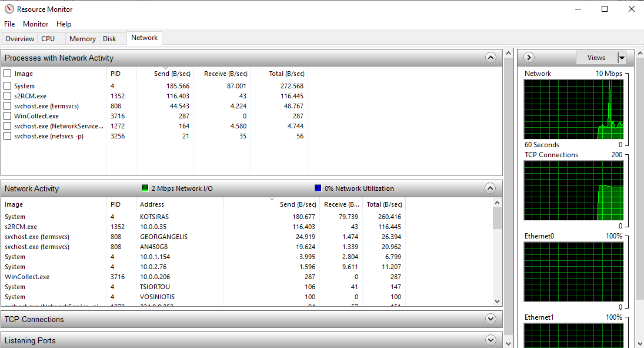
Task: Click blue Network Utilization legend square
Action: [x=318, y=188]
